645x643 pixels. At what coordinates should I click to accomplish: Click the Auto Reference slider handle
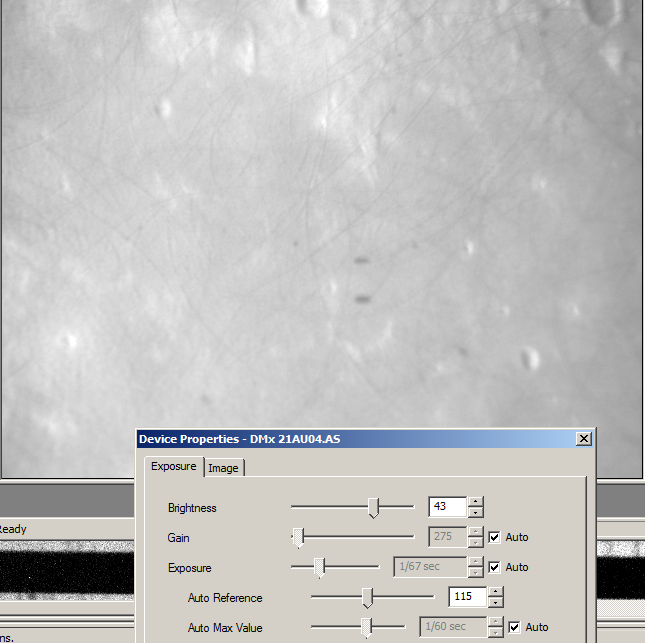click(x=367, y=598)
